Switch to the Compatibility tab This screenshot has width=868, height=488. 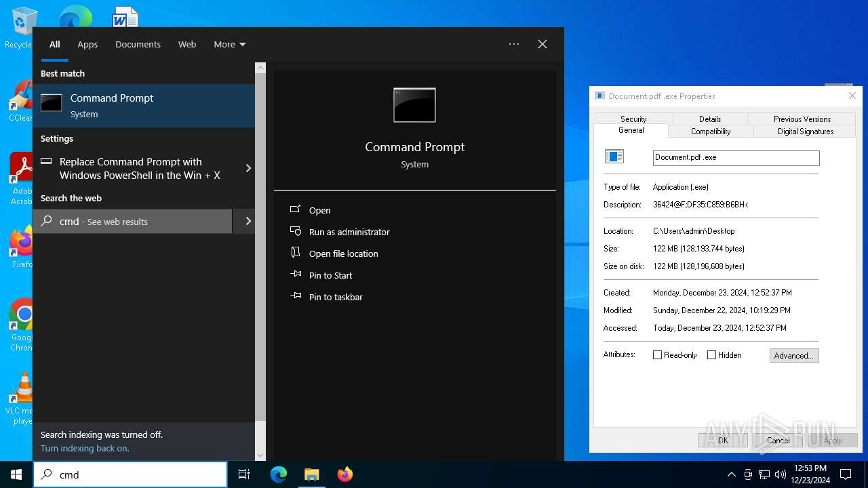click(x=711, y=131)
